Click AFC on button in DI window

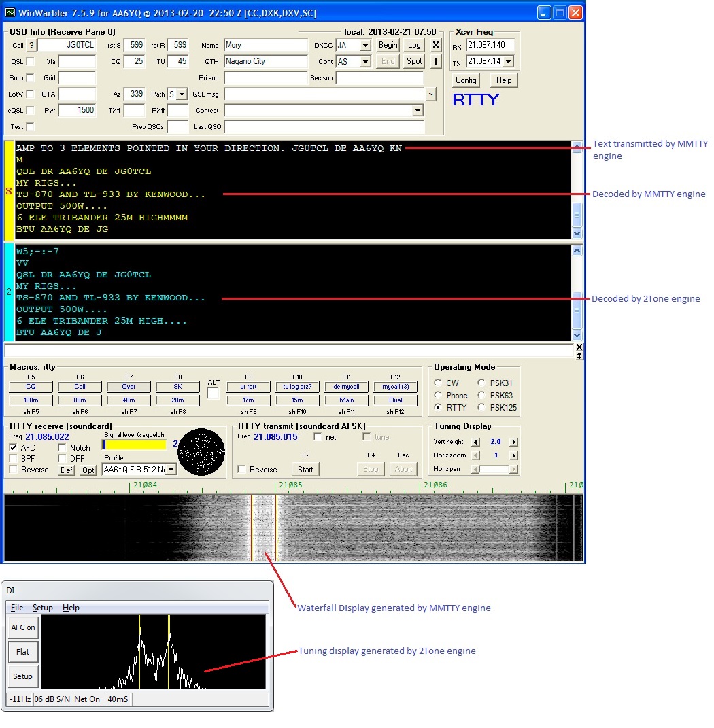[22, 627]
